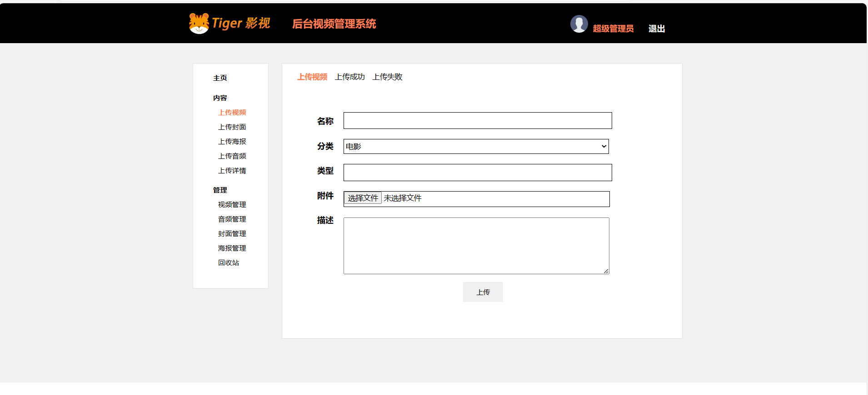Click the 名称 field label
Viewport: 868px width, 395px height.
click(x=325, y=121)
